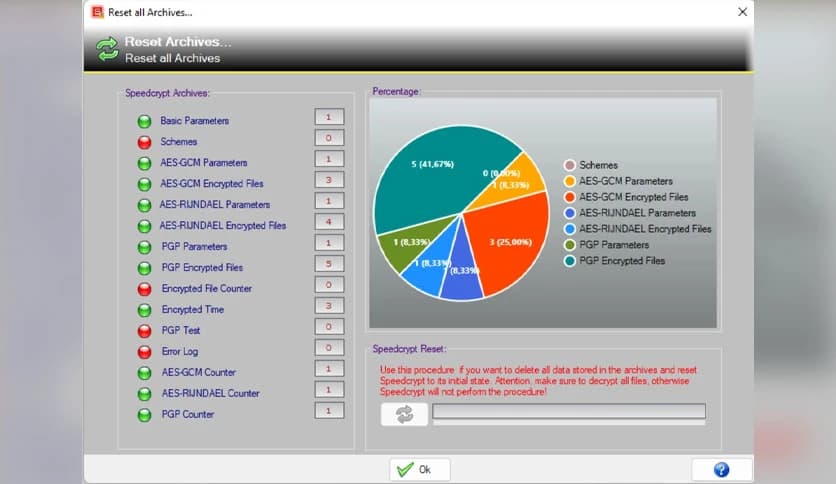Click the AES-GCM Encrypted Files count field

(x=329, y=180)
